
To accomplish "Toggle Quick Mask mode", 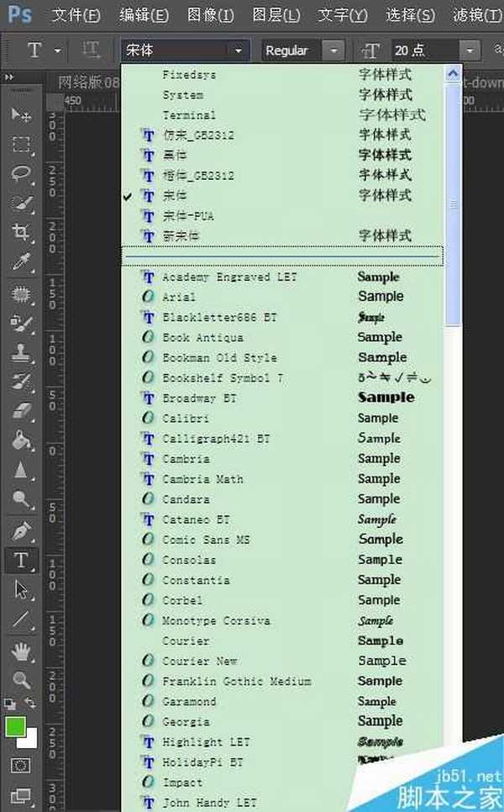I will click(21, 766).
